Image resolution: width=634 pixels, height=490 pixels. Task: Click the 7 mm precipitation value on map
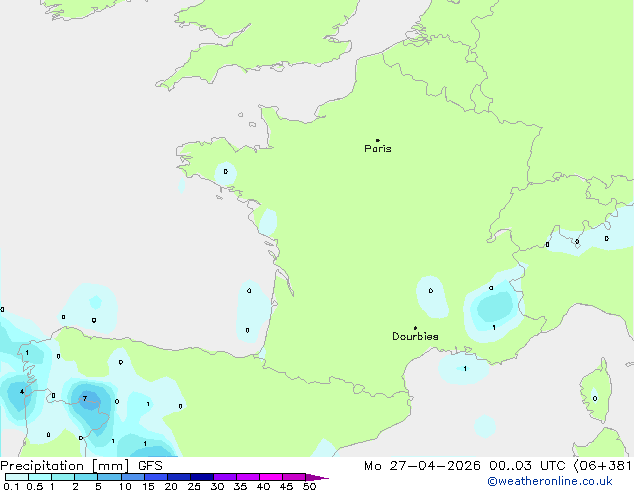coord(85,399)
